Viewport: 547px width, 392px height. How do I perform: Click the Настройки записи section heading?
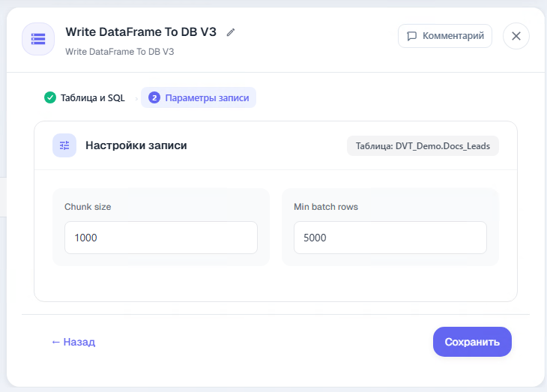pos(136,145)
